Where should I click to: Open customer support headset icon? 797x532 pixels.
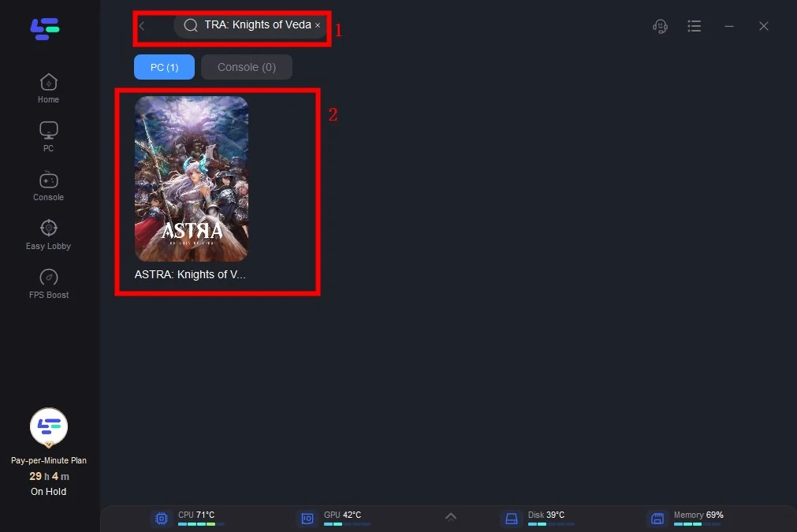(660, 26)
